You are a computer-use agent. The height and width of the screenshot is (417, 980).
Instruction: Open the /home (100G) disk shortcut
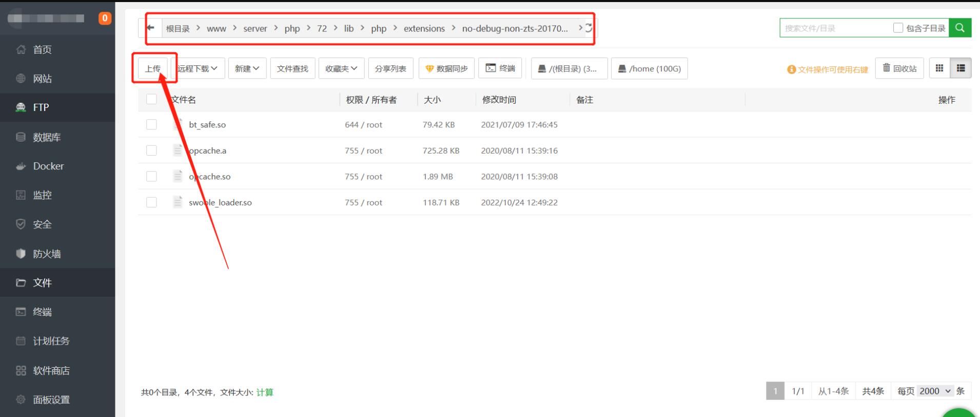pyautogui.click(x=649, y=69)
